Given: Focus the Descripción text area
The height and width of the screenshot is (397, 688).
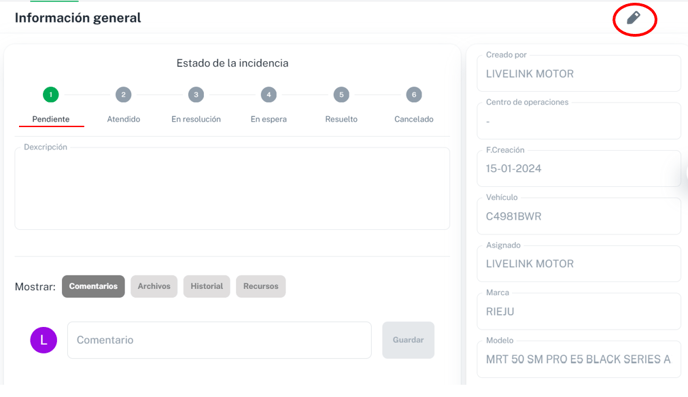Looking at the screenshot, I should [232, 188].
